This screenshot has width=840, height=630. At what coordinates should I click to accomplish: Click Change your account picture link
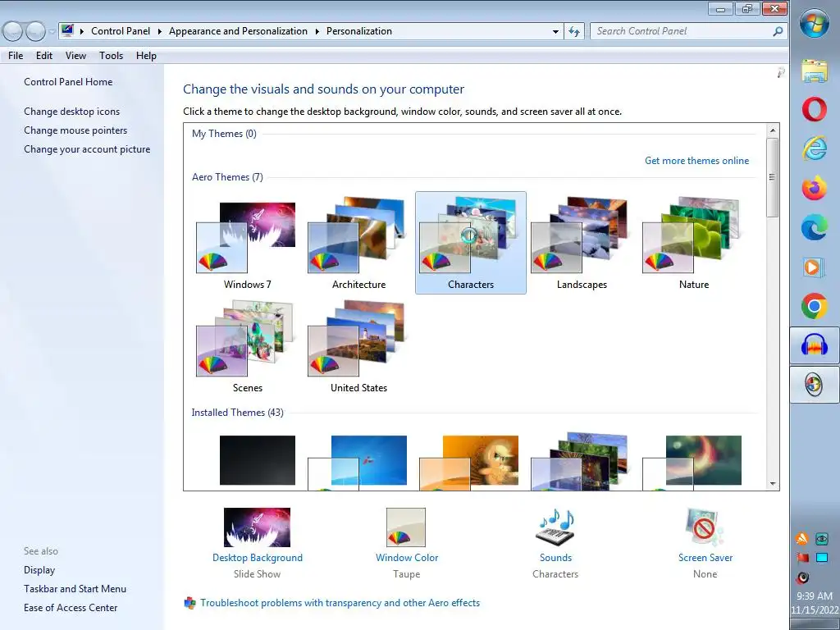(87, 149)
